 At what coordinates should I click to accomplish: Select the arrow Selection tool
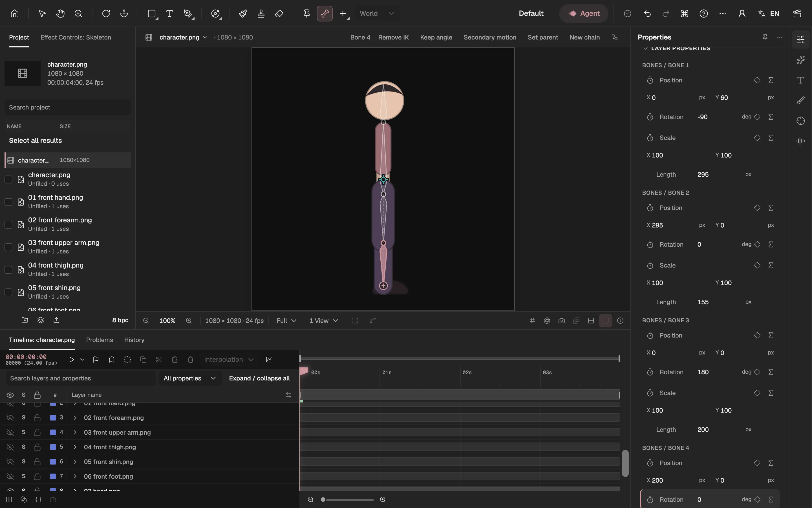tap(42, 14)
